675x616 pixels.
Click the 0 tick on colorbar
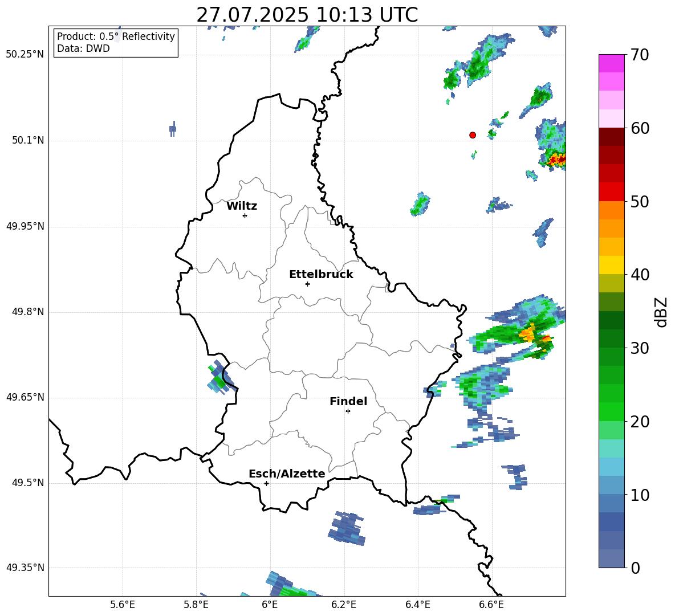point(635,568)
